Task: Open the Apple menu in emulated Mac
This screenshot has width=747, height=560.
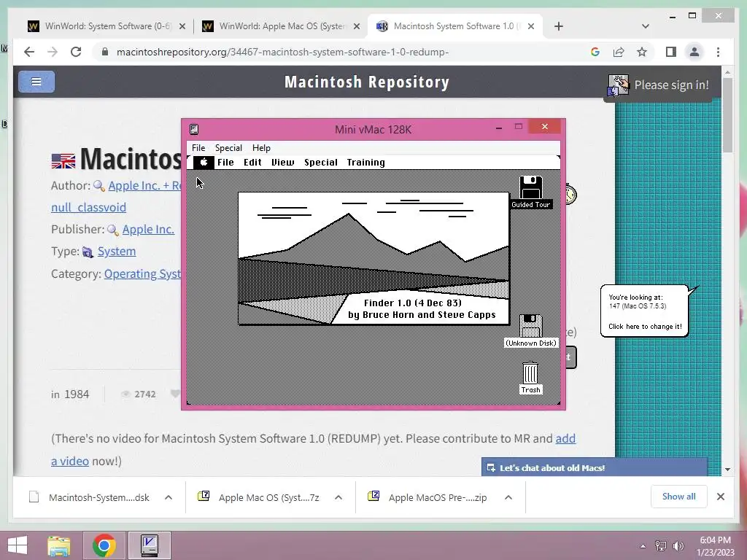Action: (x=204, y=163)
